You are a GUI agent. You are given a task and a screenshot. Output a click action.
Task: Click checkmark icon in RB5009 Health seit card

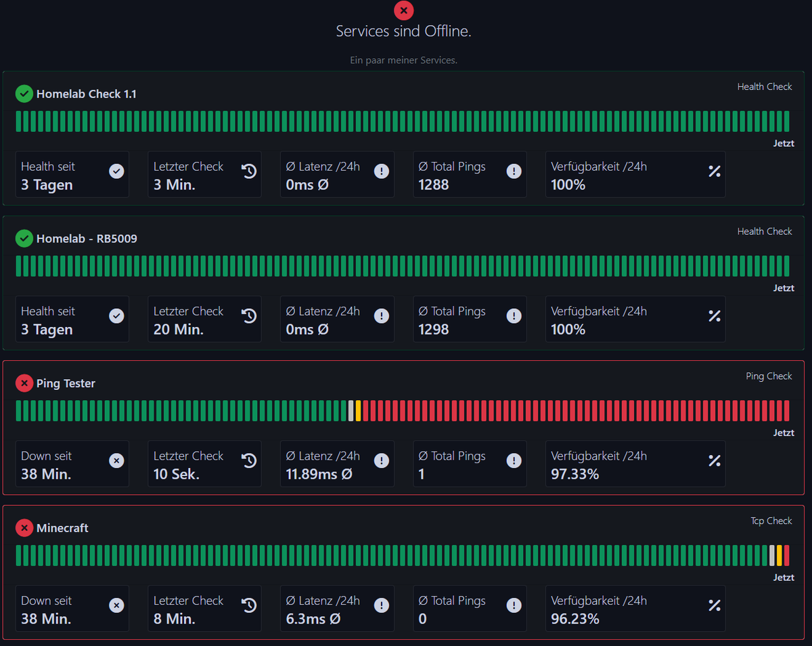pos(116,316)
